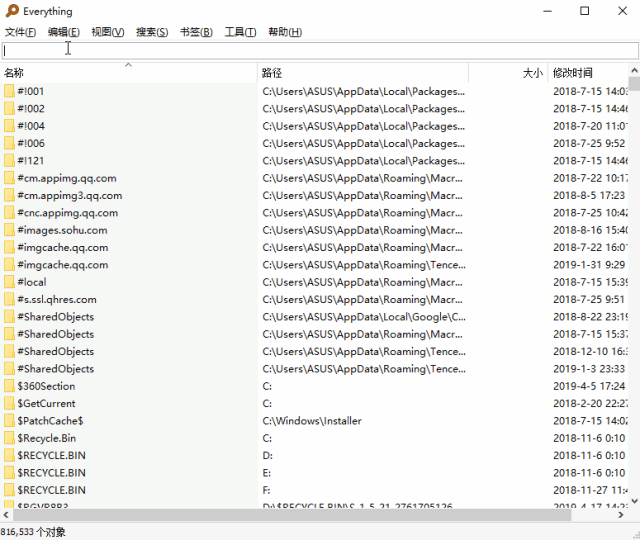Sort by the 大小 column header
Screen dimensions: 640x540
tap(508, 73)
